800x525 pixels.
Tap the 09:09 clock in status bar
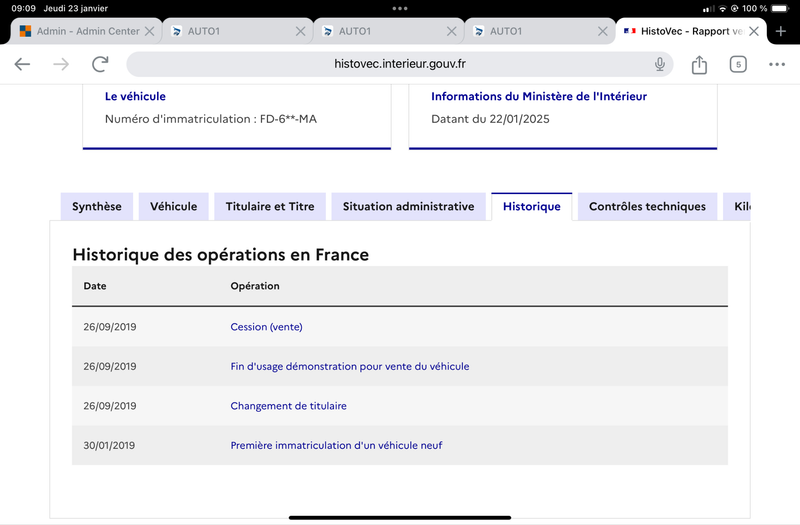click(x=23, y=8)
